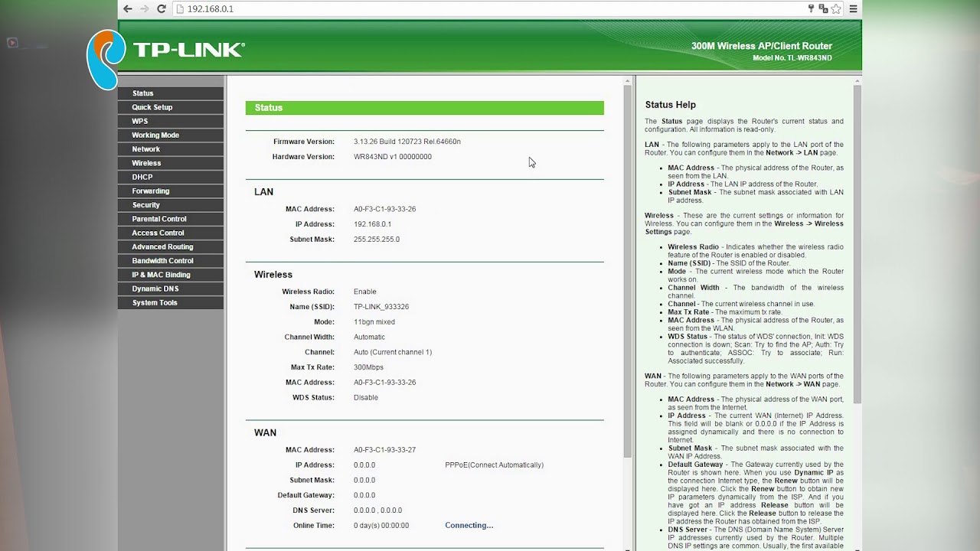Open Bandwidth Control settings

point(171,261)
